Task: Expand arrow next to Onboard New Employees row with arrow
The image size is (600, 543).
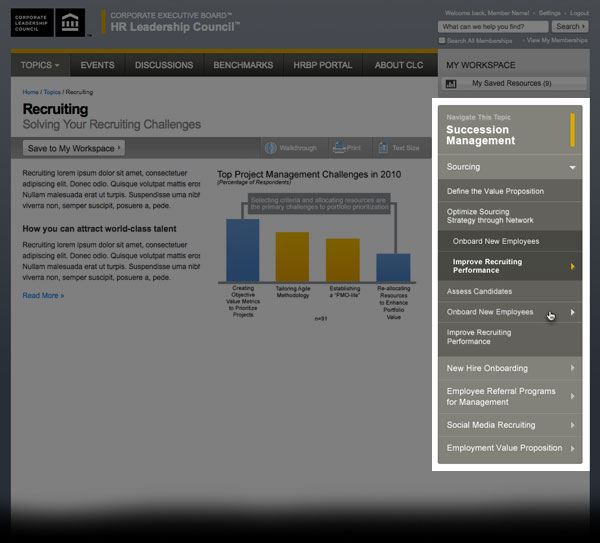Action: [572, 312]
